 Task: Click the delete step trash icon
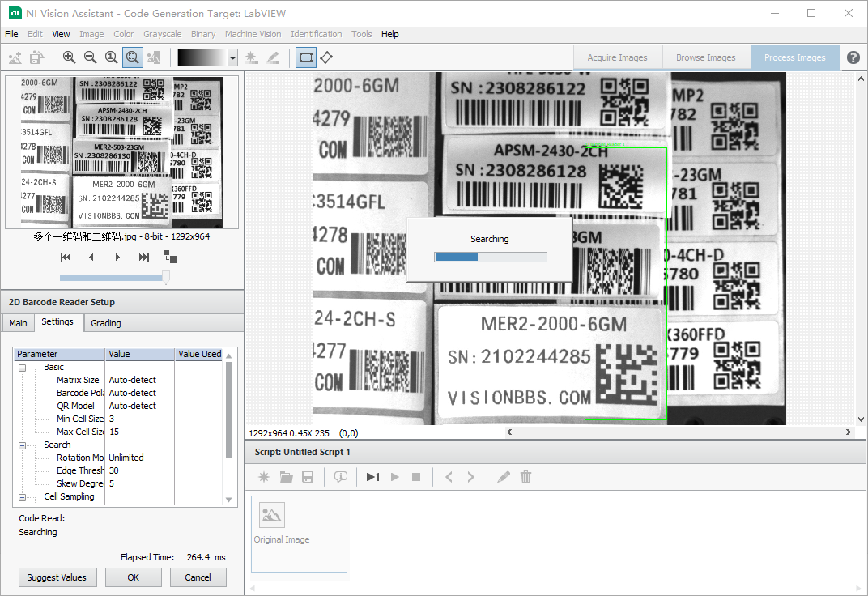tap(525, 477)
